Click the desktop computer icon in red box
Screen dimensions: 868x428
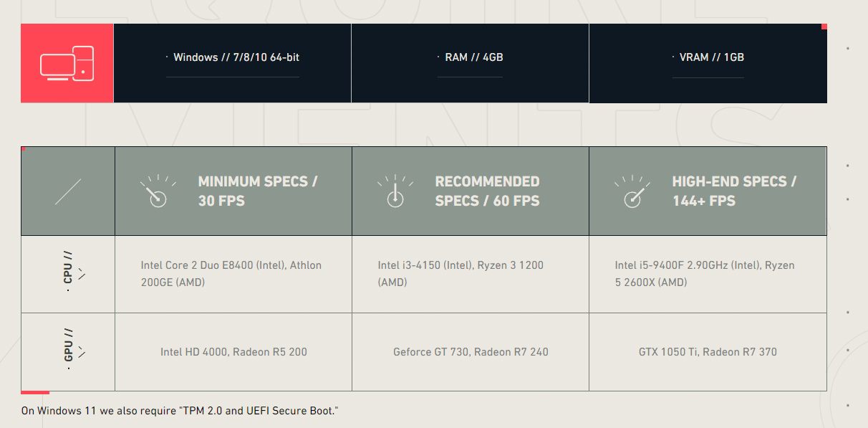point(67,63)
